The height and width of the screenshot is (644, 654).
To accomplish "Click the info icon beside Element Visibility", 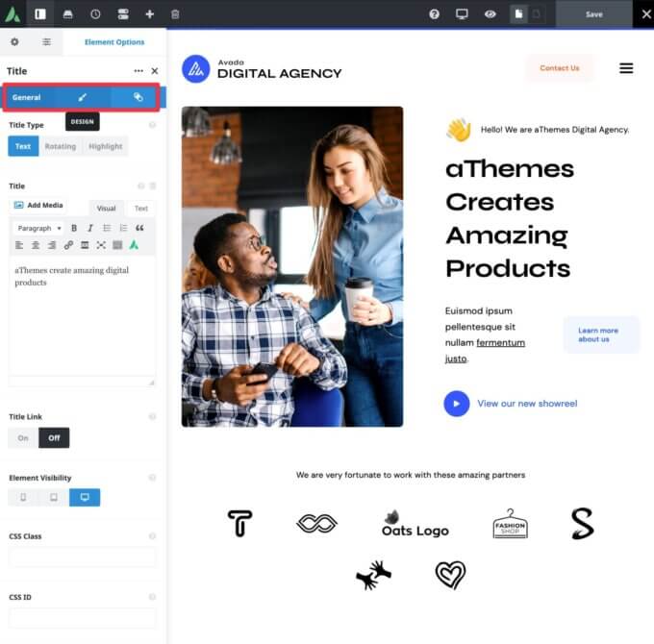I will tap(152, 478).
